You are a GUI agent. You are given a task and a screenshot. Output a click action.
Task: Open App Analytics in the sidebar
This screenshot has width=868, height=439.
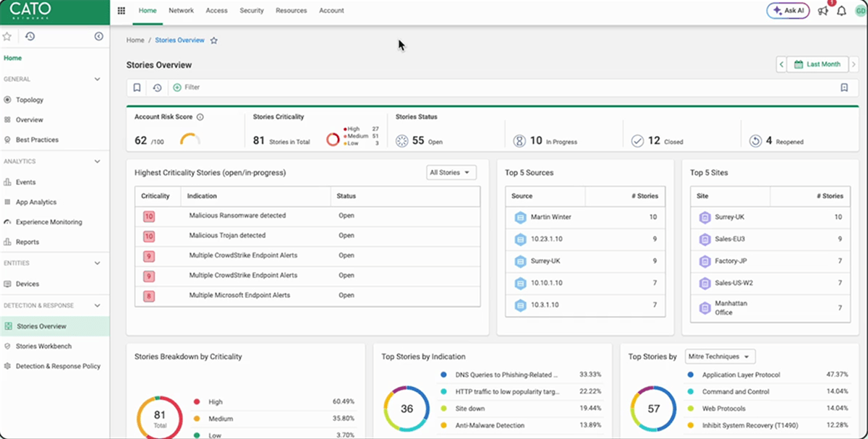coord(54,203)
